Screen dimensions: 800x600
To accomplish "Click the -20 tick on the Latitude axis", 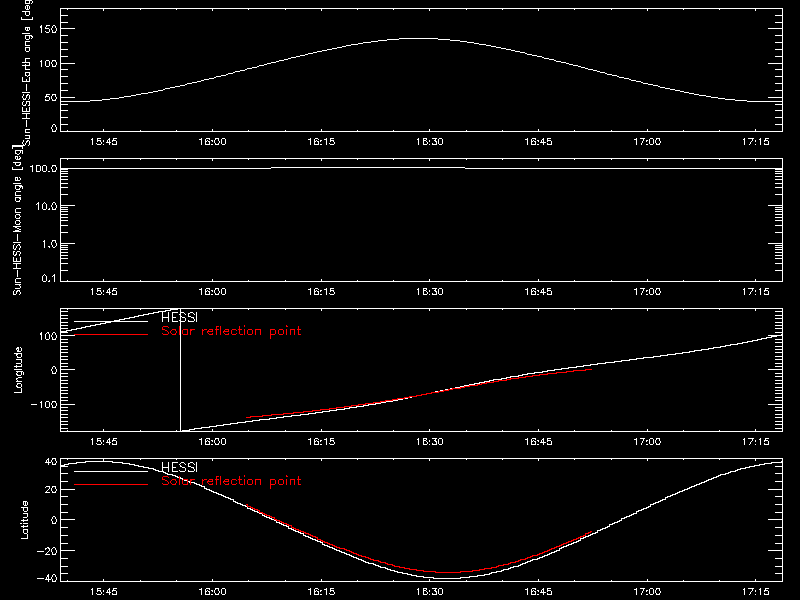I will pos(47,551).
